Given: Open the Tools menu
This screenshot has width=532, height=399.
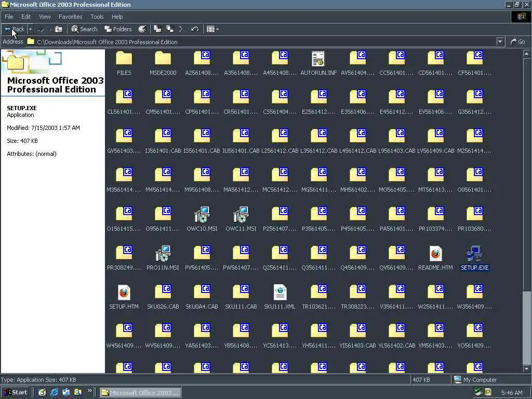Looking at the screenshot, I should (97, 17).
